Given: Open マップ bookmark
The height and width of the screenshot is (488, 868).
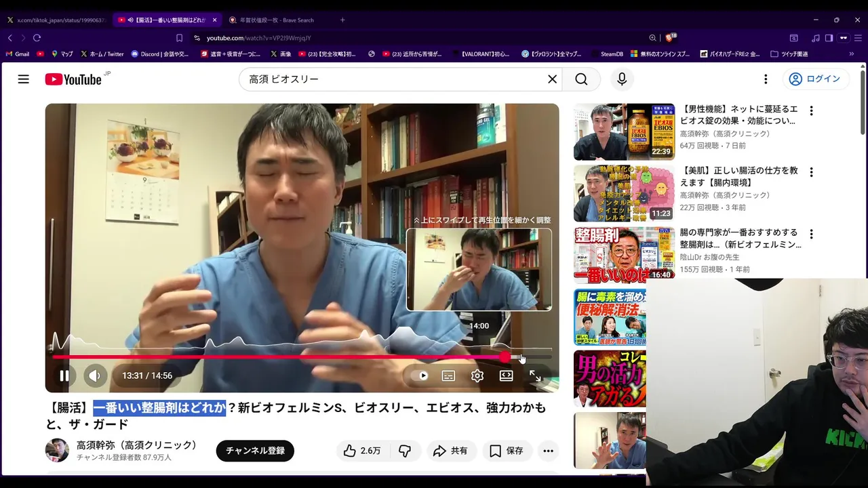Looking at the screenshot, I should pos(62,54).
